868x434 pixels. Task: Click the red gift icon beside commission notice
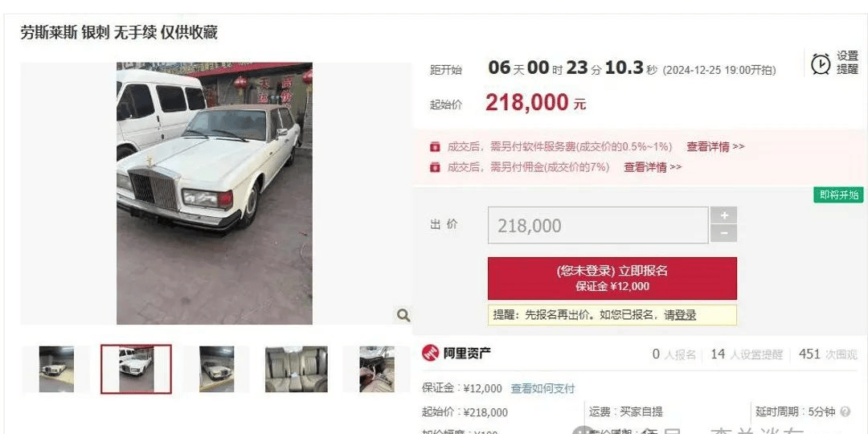pyautogui.click(x=435, y=166)
